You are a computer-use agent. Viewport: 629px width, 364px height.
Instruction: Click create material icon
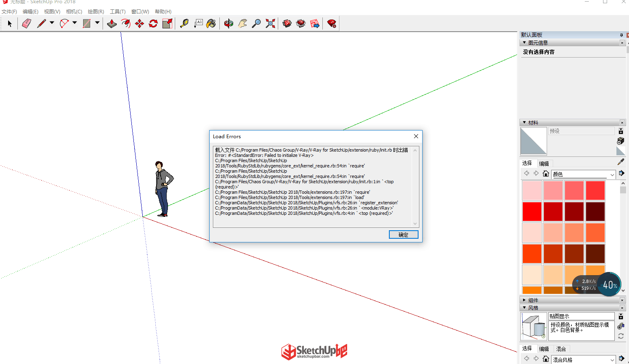point(620,141)
